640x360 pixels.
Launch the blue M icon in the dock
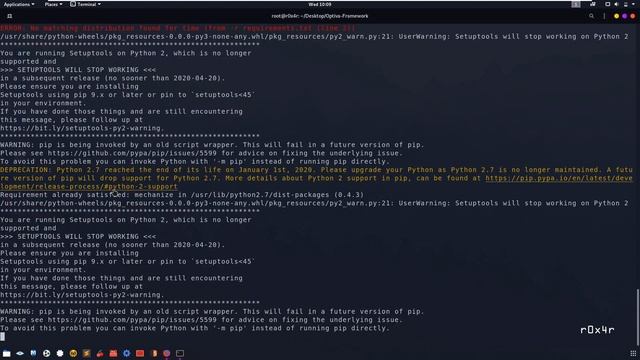pos(33,353)
